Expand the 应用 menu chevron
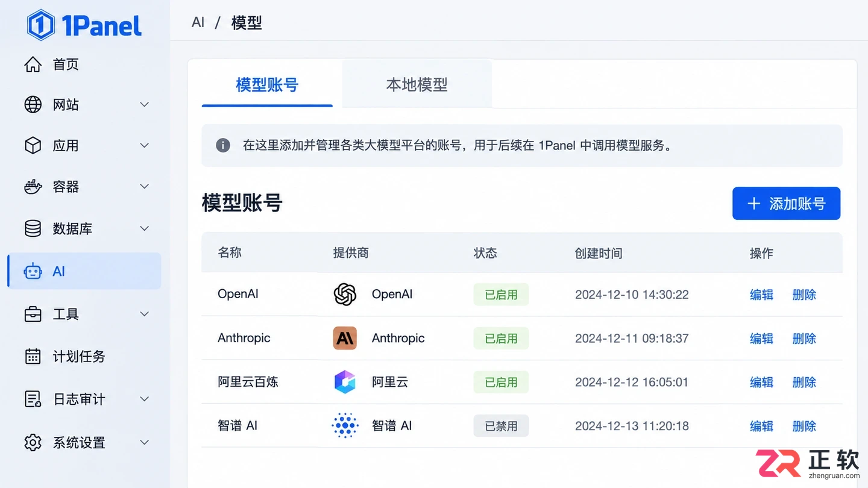The width and height of the screenshot is (868, 488). tap(145, 145)
